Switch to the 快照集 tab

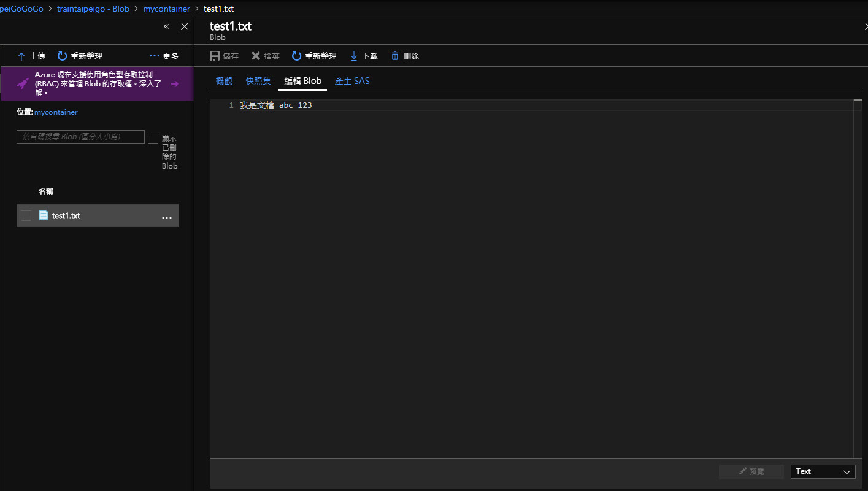(x=258, y=81)
